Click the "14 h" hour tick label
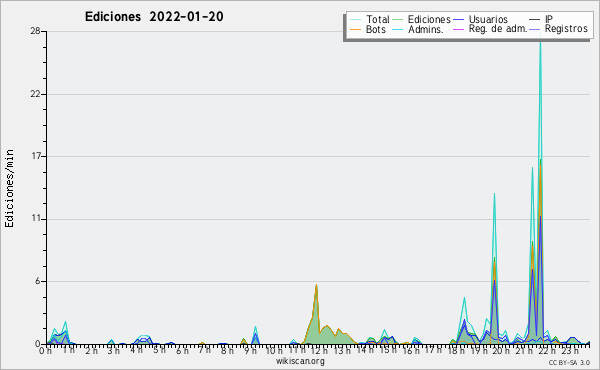The width and height of the screenshot is (600, 370). (365, 349)
